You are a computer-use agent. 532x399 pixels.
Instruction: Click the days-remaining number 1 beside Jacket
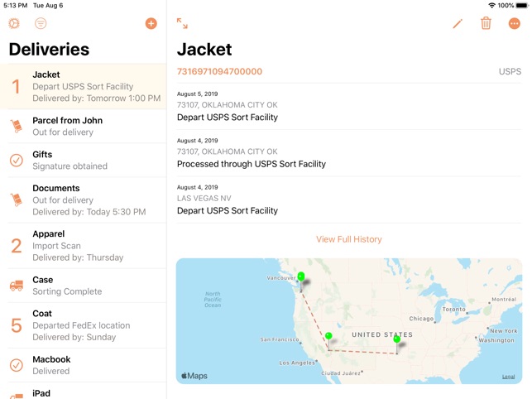click(x=16, y=86)
